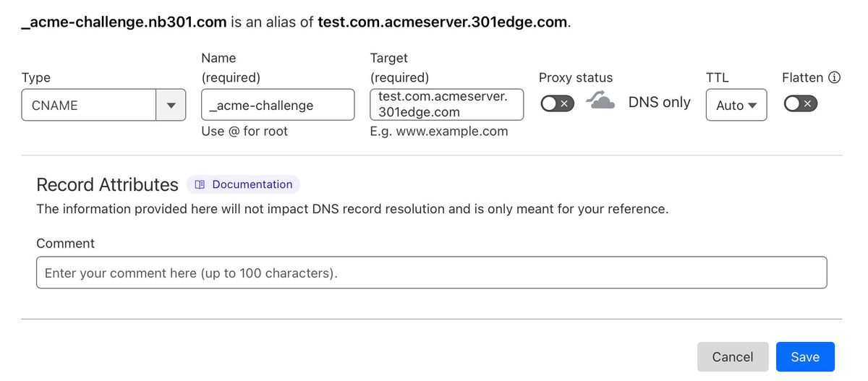Click the Record Attributes heading
868x381 pixels.
[107, 184]
